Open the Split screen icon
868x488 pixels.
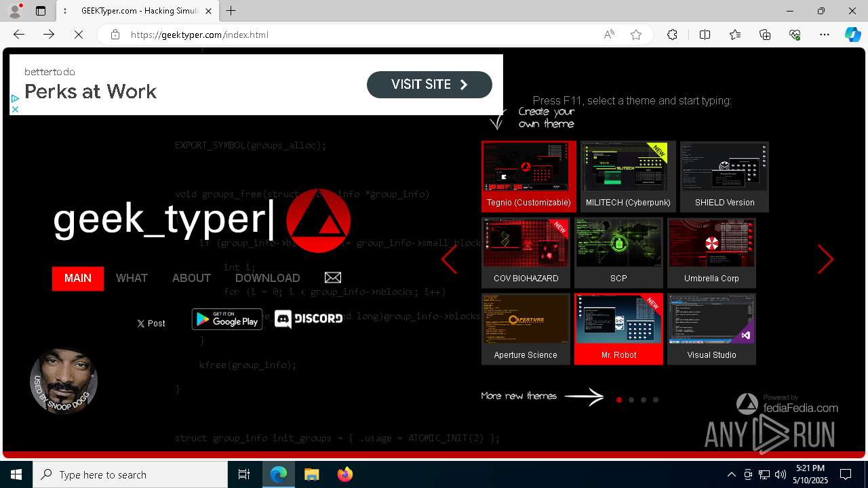[705, 35]
